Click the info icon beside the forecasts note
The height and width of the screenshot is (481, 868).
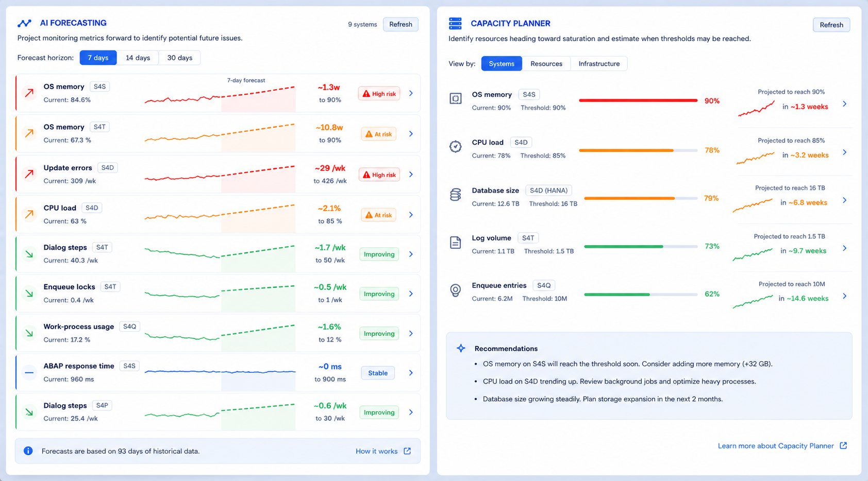tap(28, 451)
